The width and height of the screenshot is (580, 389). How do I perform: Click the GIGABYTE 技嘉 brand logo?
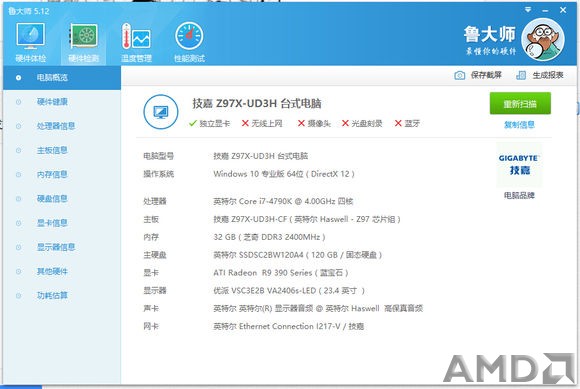(519, 165)
